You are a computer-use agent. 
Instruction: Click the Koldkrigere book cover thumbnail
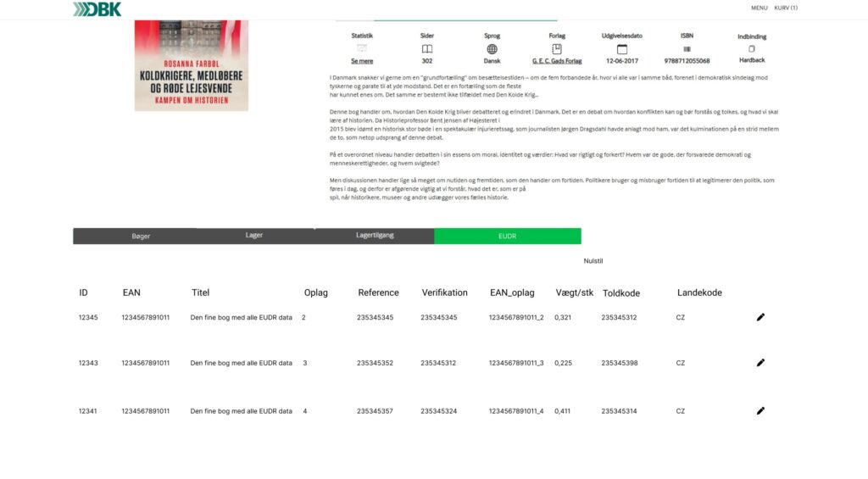coord(192,65)
